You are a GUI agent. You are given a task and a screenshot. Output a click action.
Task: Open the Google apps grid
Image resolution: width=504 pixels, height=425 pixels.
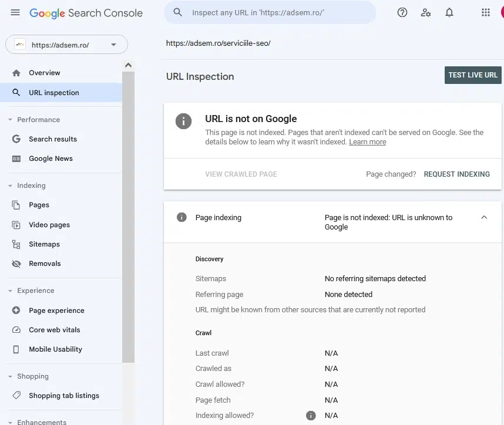click(x=485, y=12)
